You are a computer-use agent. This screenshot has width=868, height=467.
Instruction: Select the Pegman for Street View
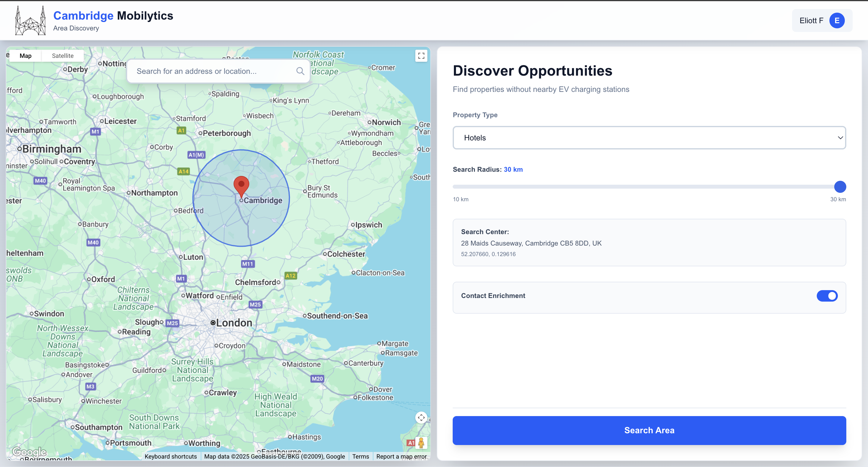coord(421,443)
